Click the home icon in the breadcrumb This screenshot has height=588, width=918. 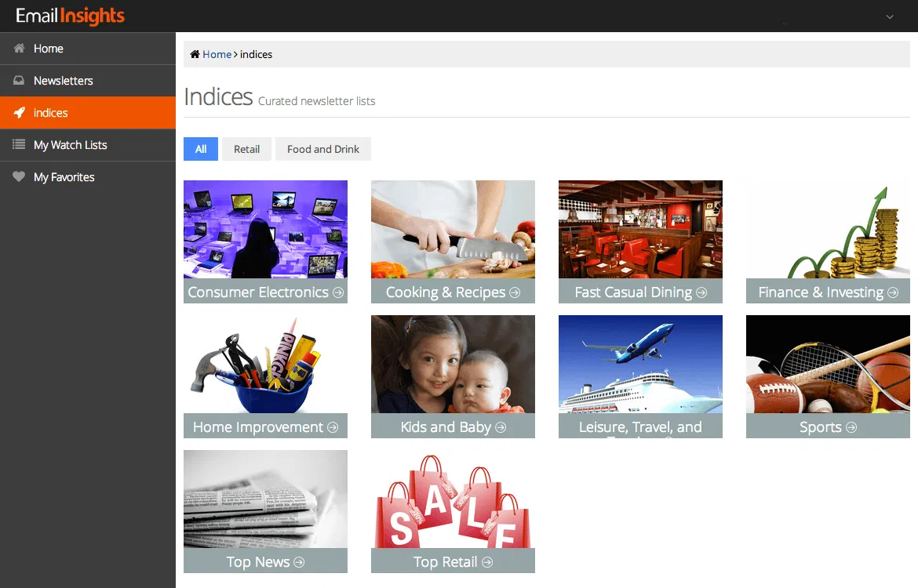[195, 55]
